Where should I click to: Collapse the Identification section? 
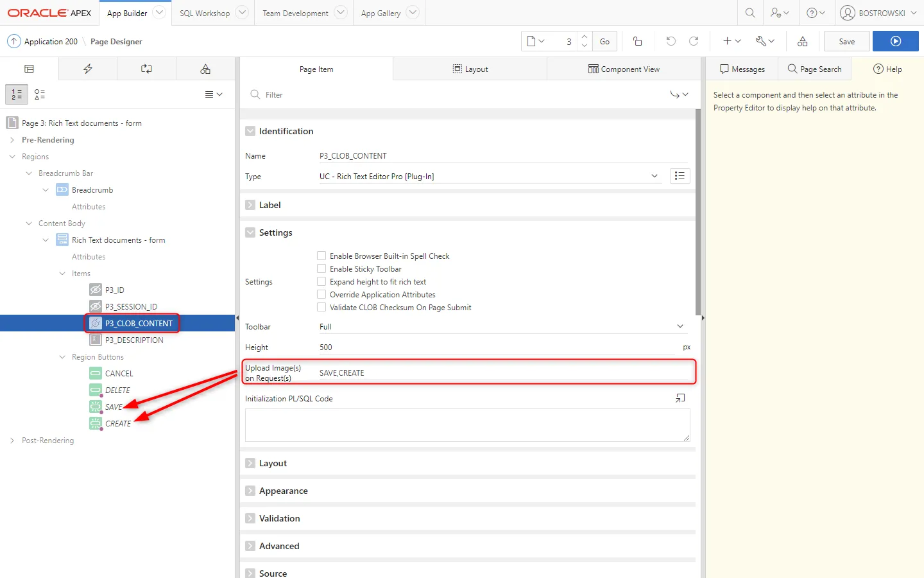pos(250,131)
